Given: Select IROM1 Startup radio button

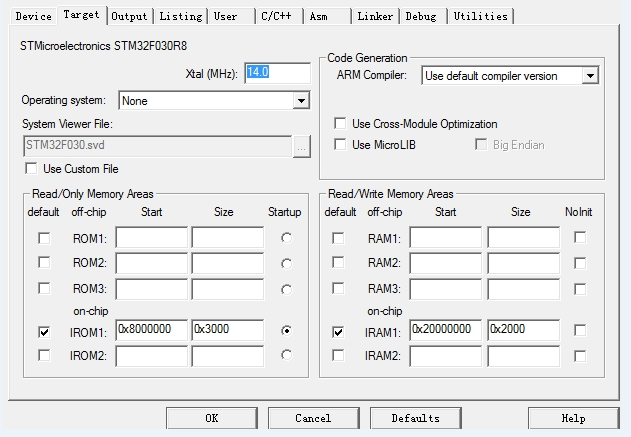Looking at the screenshot, I should click(x=286, y=330).
